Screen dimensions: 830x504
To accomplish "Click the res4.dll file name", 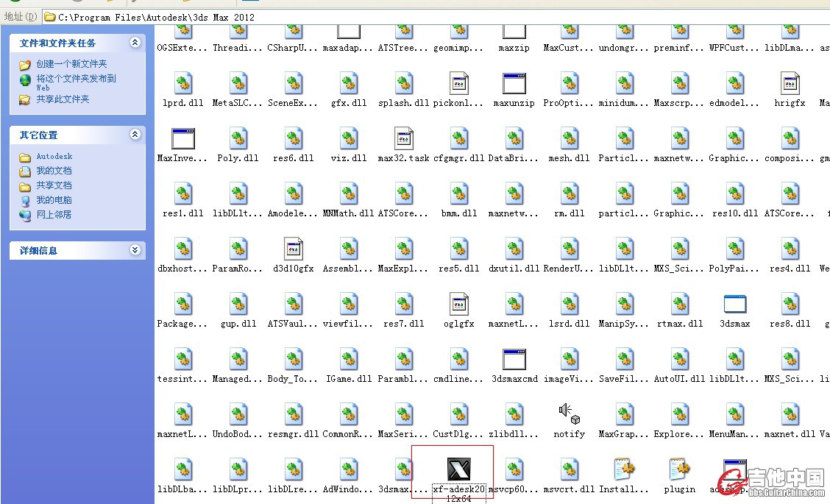I will coord(790,269).
